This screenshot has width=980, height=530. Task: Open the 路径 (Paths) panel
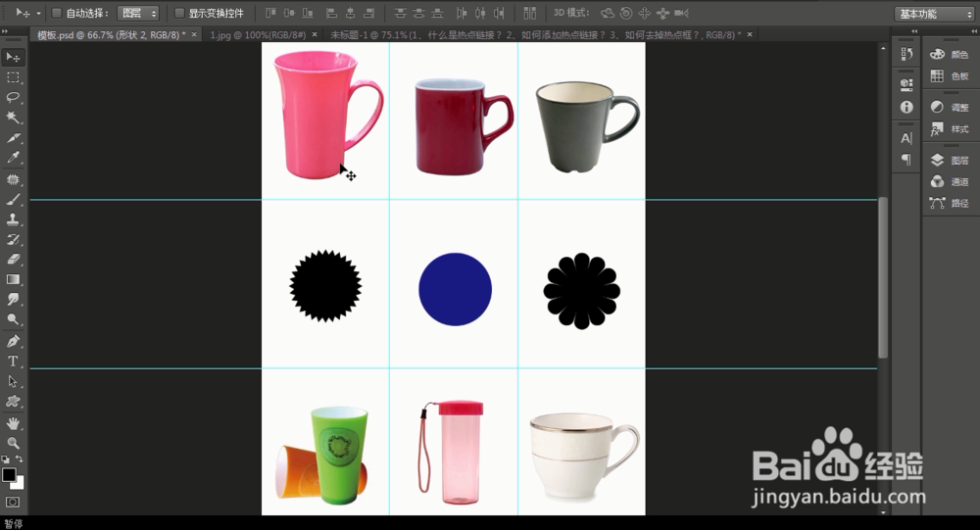point(950,203)
